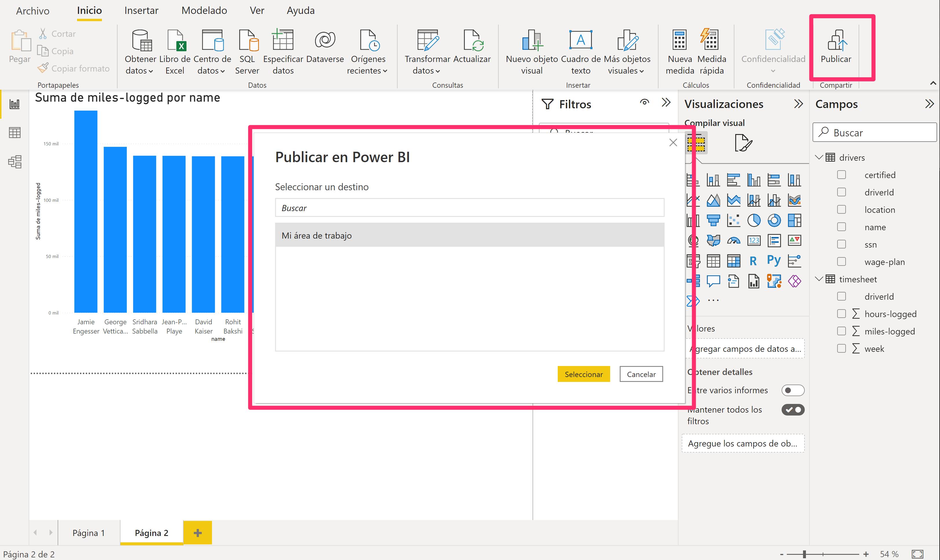Close the Publicar en Power BI dialog
The height and width of the screenshot is (560, 940).
click(673, 143)
